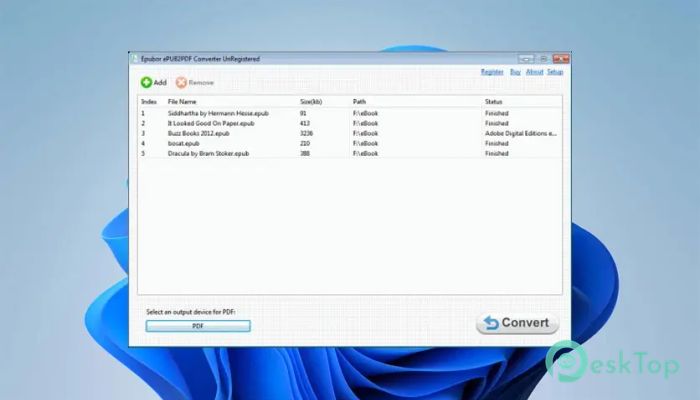Click the Epubor app icon in the title bar
This screenshot has height=400, width=700.
(134, 58)
